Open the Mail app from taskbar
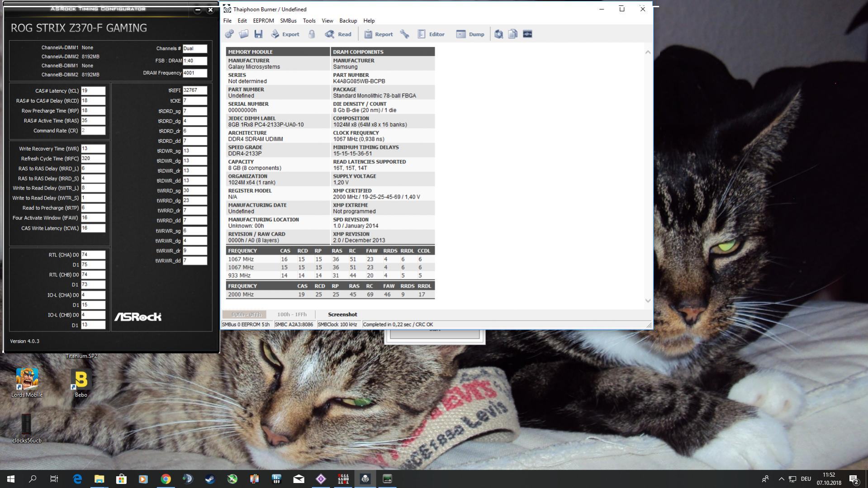This screenshot has width=868, height=488. click(x=299, y=479)
